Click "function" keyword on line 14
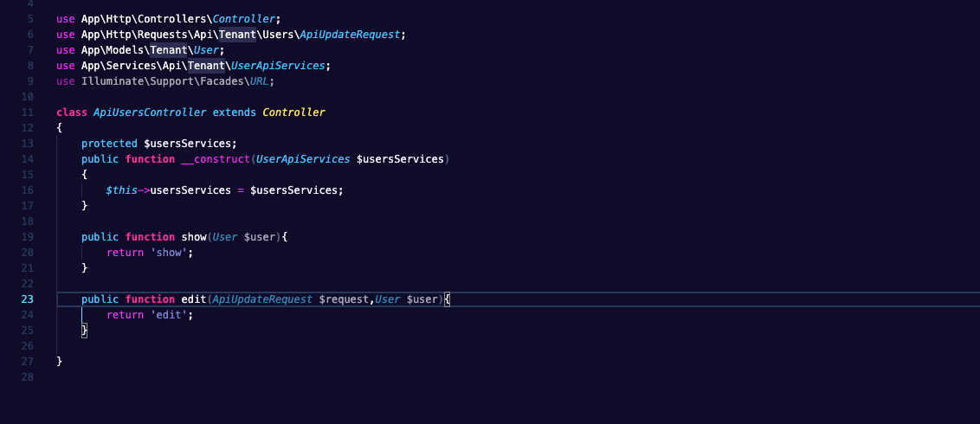 150,159
